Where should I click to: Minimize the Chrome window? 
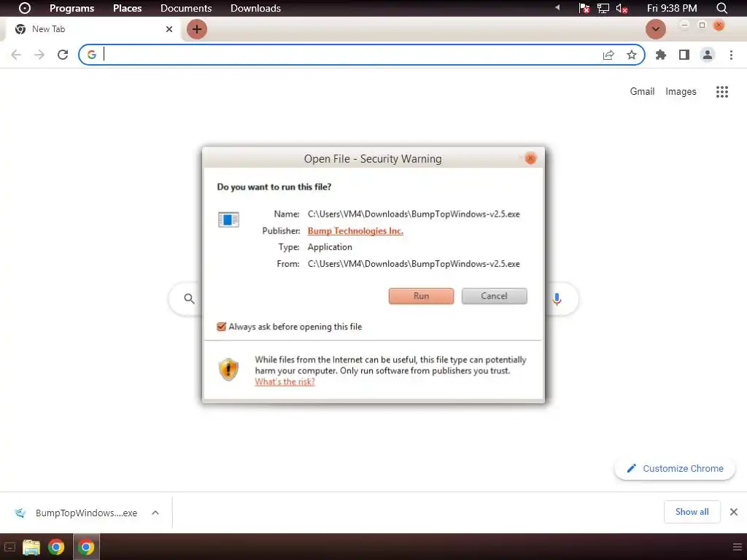[x=684, y=25]
